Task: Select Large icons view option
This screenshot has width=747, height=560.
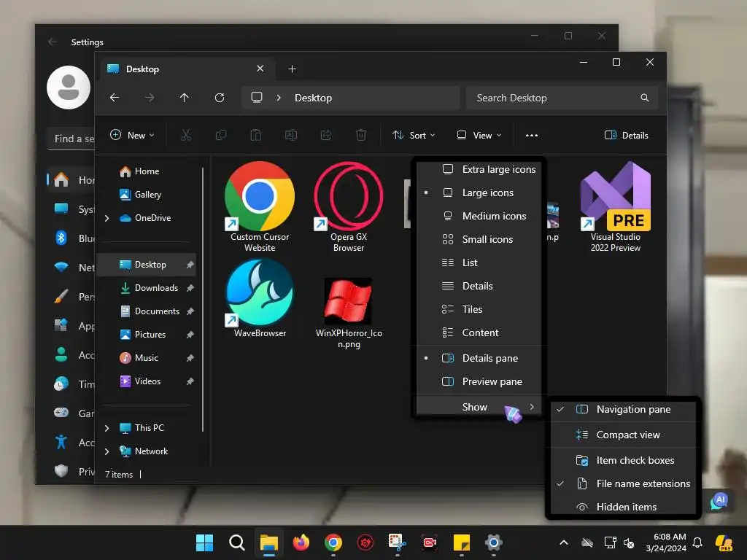Action: [x=479, y=192]
